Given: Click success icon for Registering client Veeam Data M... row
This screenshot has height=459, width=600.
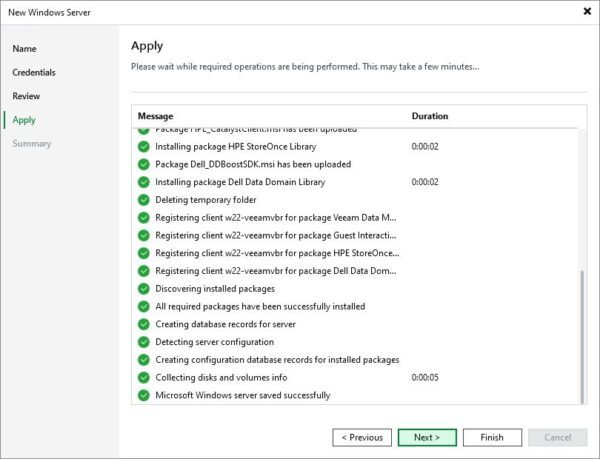Looking at the screenshot, I should click(x=143, y=218).
